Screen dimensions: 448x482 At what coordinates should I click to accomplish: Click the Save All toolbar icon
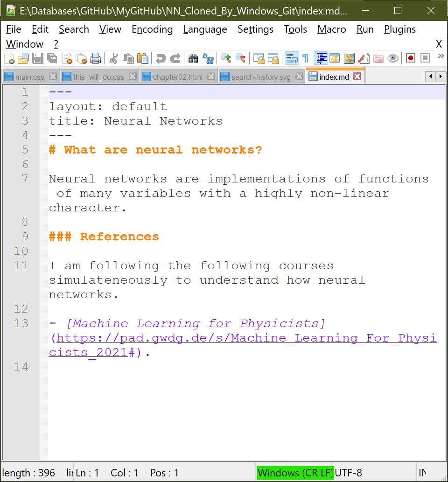[51, 59]
